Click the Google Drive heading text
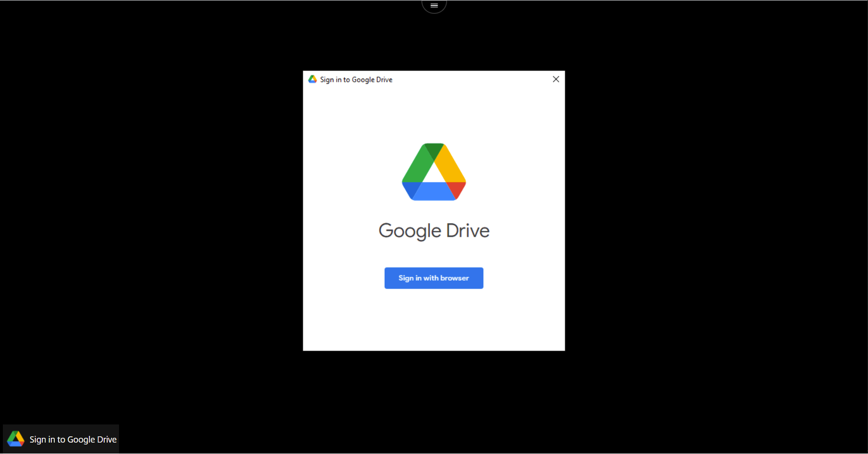Viewport: 868px width, 454px height. 434,231
